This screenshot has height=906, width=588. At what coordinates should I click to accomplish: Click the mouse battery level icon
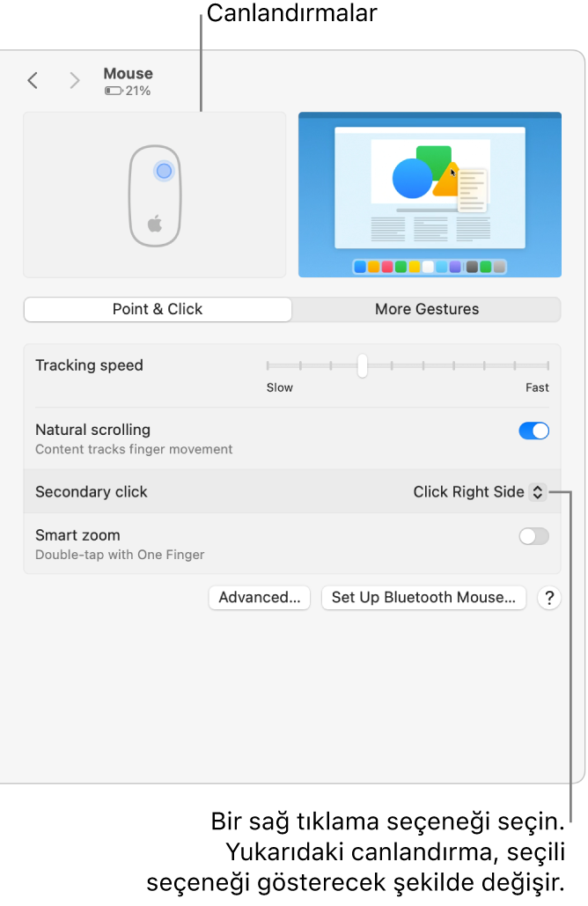(x=114, y=91)
